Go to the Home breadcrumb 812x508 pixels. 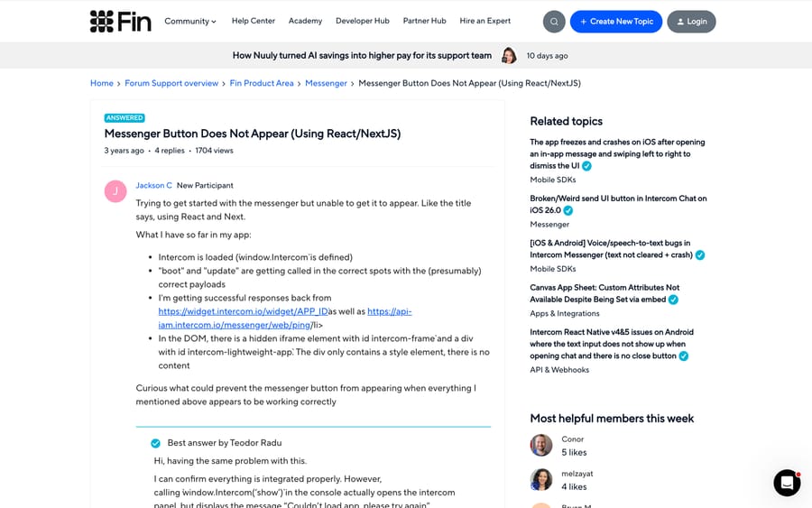point(101,83)
